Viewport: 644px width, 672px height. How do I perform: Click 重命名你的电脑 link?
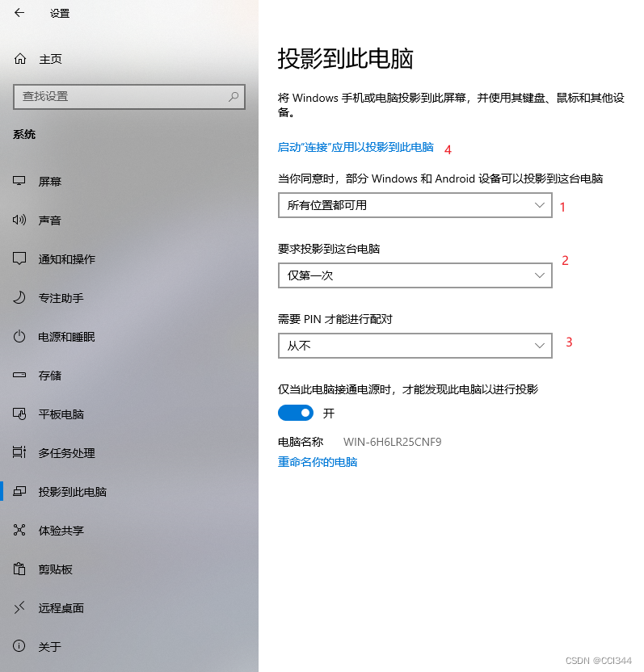pyautogui.click(x=318, y=462)
